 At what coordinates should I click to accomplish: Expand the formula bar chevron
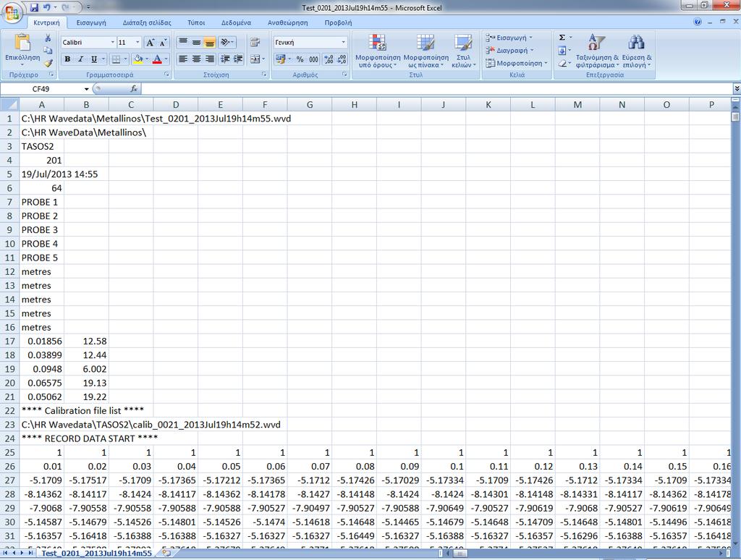(736, 88)
